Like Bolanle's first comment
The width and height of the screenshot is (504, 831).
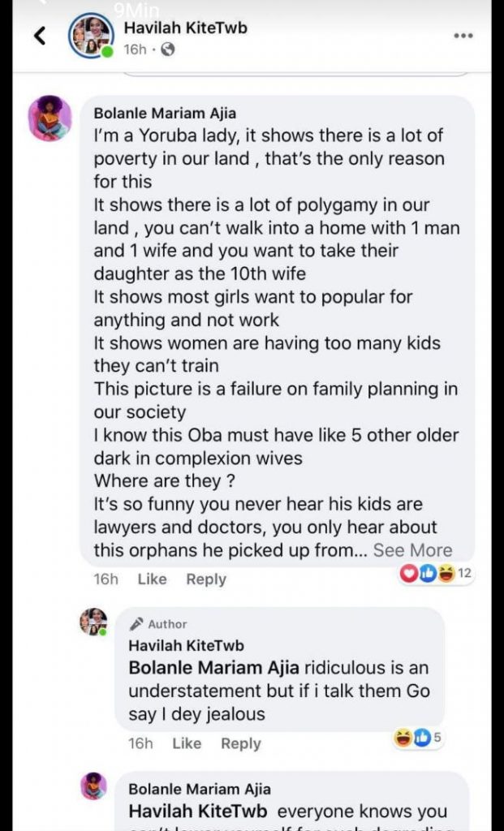click(x=152, y=579)
